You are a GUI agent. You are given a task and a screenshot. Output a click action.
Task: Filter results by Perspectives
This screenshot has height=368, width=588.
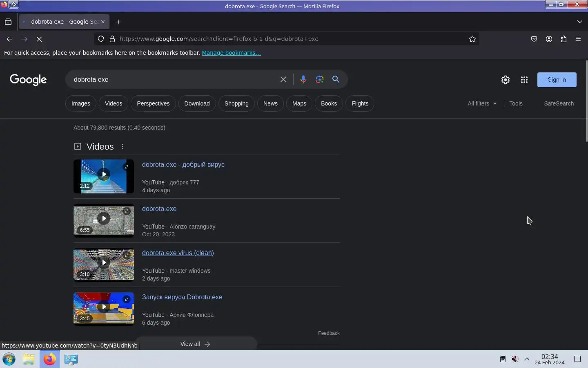(153, 103)
